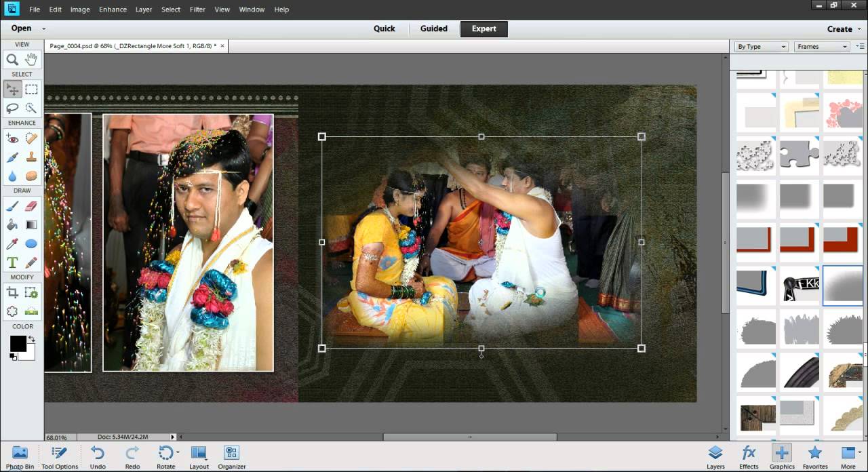Image resolution: width=868 pixels, height=472 pixels.
Task: Select the Zoom tool
Action: point(12,60)
